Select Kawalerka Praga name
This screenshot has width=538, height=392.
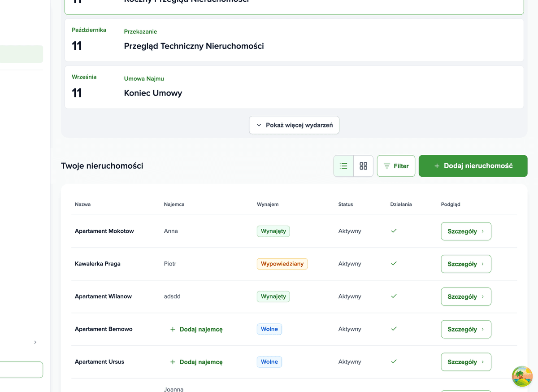[x=98, y=264]
